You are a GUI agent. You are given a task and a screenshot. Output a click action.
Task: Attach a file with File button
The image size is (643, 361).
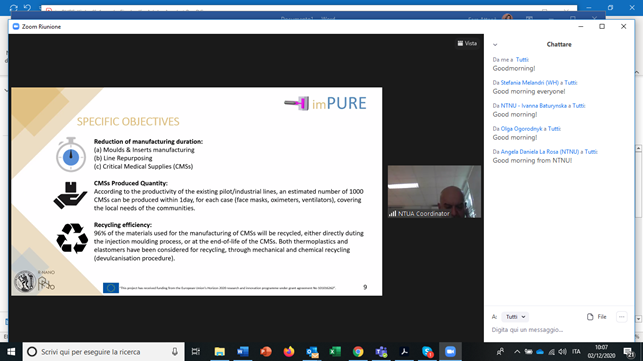pos(597,317)
